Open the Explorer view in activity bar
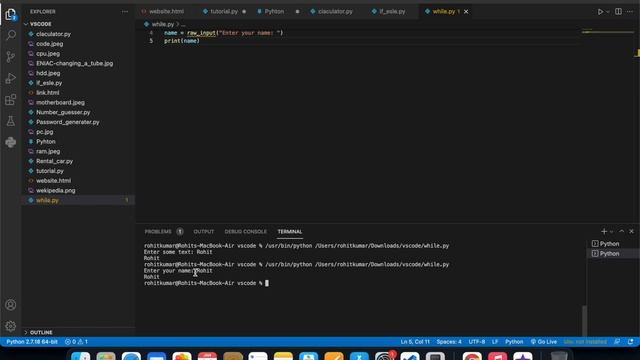Screen dimensions: 640x360 [x=11, y=15]
